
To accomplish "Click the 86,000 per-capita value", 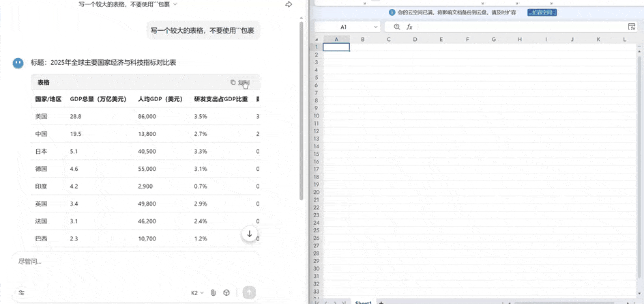I will tap(147, 116).
